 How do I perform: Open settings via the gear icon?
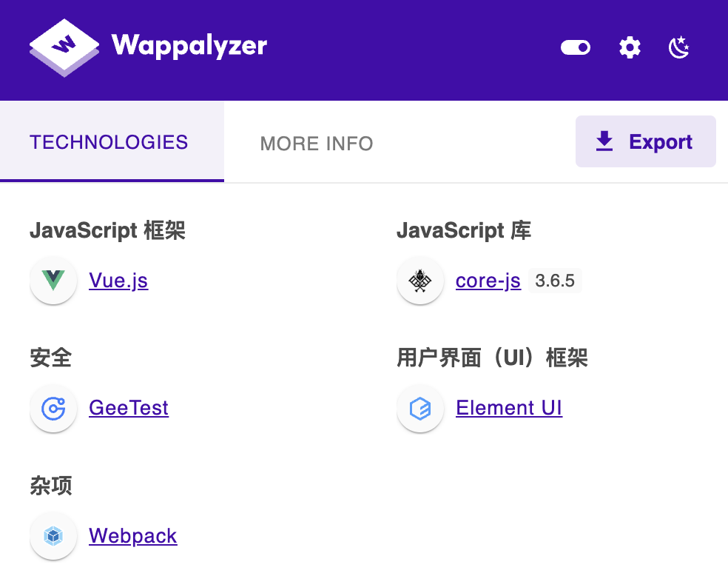point(630,47)
